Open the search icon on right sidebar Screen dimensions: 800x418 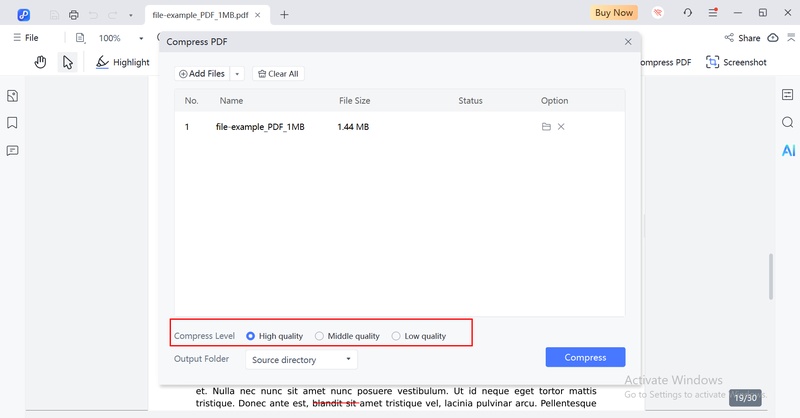pyautogui.click(x=788, y=122)
